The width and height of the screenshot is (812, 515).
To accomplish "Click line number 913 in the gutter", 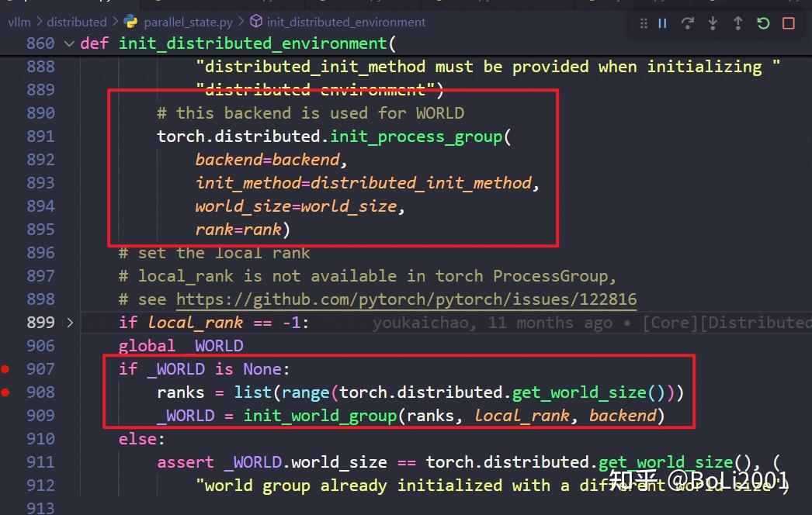I will click(x=40, y=508).
